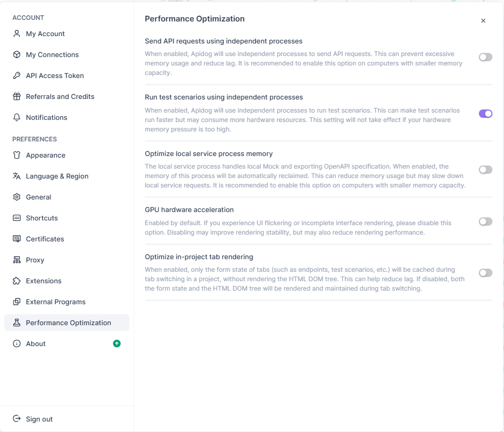504x432 pixels.
Task: Click the API Access Token key icon
Action: tap(17, 75)
